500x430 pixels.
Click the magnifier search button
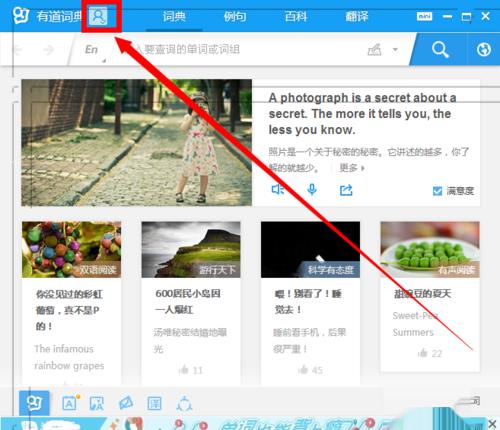(440, 50)
